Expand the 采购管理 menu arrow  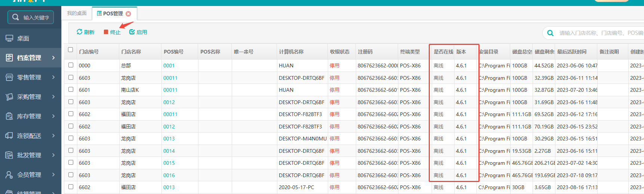pyautogui.click(x=53, y=97)
